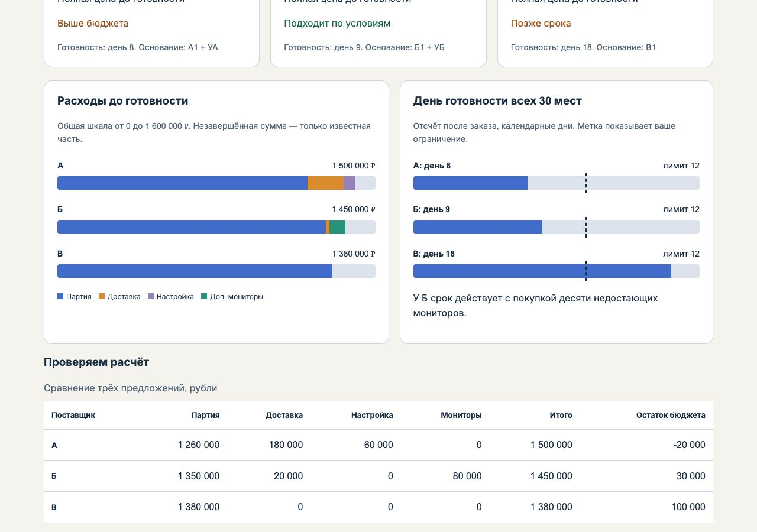Click the "Позже срока" status text
The width and height of the screenshot is (757, 532).
[541, 24]
